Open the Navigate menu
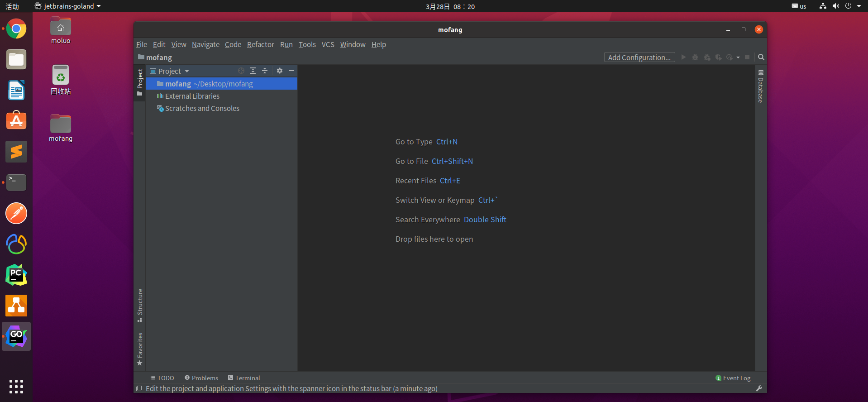The height and width of the screenshot is (402, 868). [x=205, y=44]
